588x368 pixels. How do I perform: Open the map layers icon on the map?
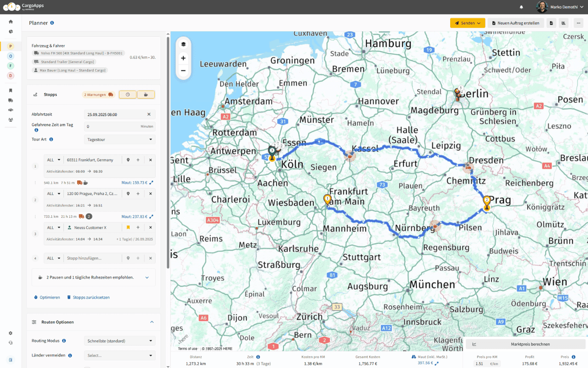(183, 44)
